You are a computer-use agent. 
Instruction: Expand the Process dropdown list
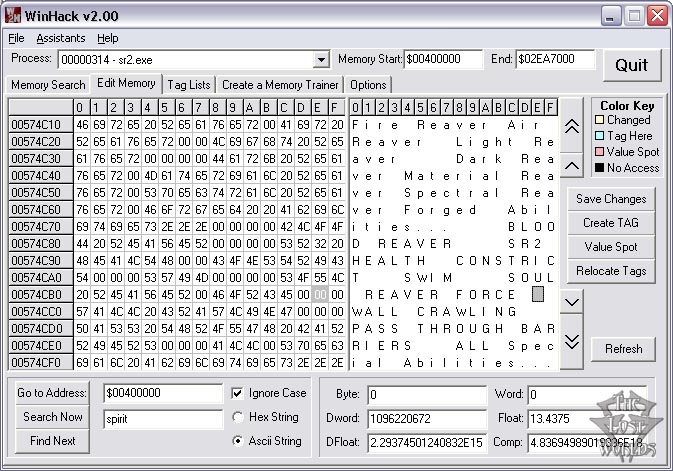point(321,60)
